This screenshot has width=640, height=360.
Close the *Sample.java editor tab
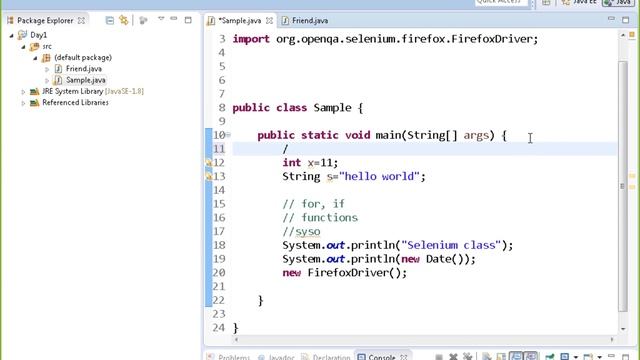[269, 20]
